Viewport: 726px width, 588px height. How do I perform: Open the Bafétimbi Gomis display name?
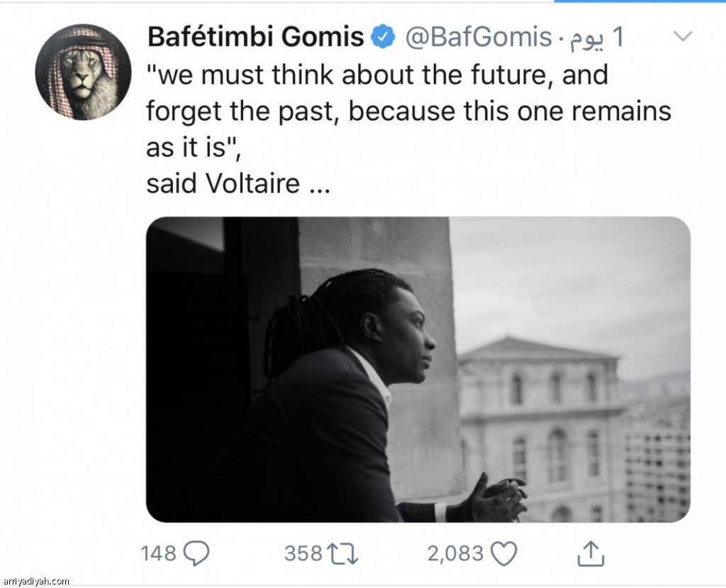[255, 37]
